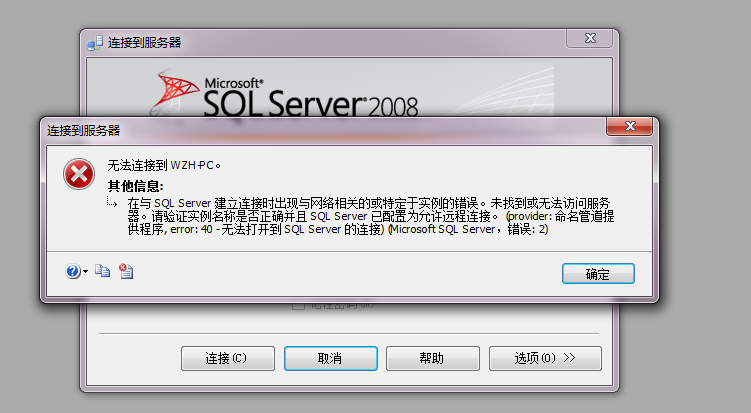This screenshot has height=413, width=751.
Task: Copy error message text icon
Action: point(102,271)
